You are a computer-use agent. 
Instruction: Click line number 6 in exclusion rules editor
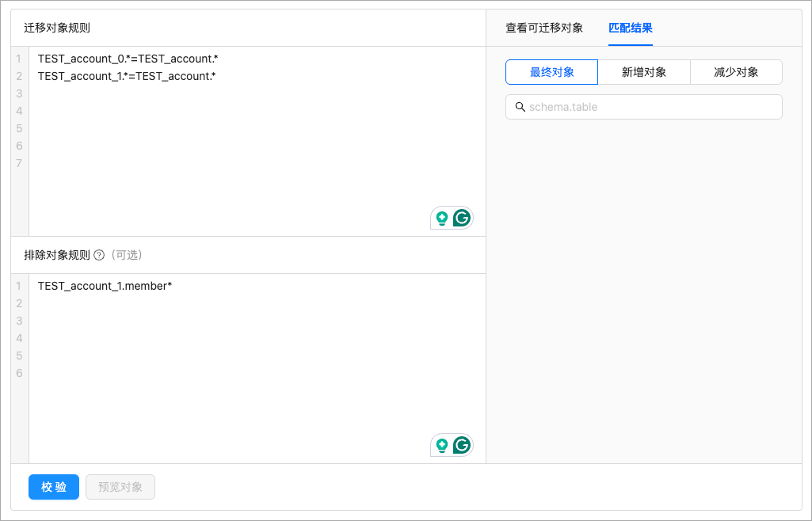19,373
